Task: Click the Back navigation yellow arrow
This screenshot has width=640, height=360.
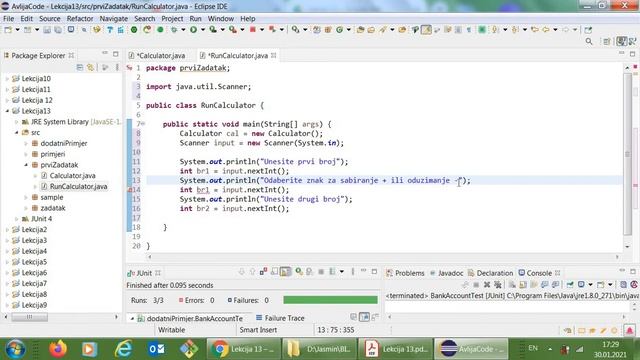Action: (546, 30)
